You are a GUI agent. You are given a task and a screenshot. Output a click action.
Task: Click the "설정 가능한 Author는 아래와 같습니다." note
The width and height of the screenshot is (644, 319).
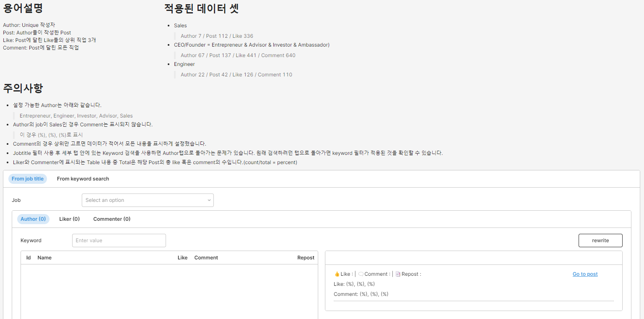(57, 105)
